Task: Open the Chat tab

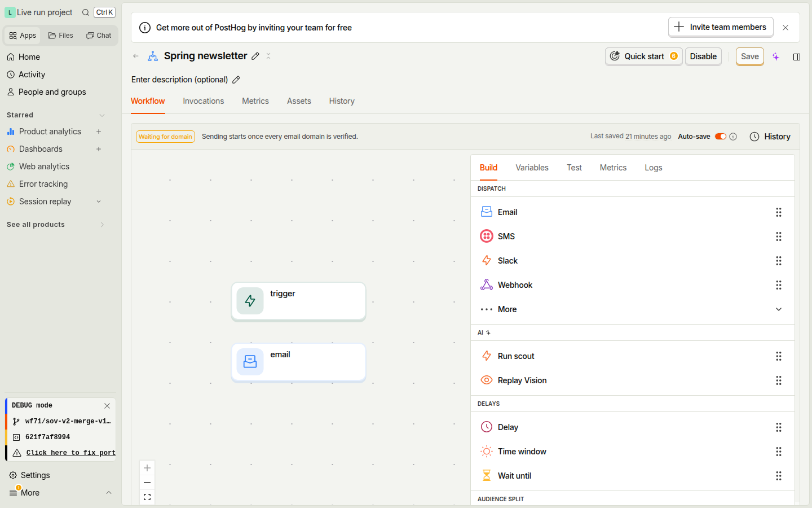Action: (x=99, y=36)
